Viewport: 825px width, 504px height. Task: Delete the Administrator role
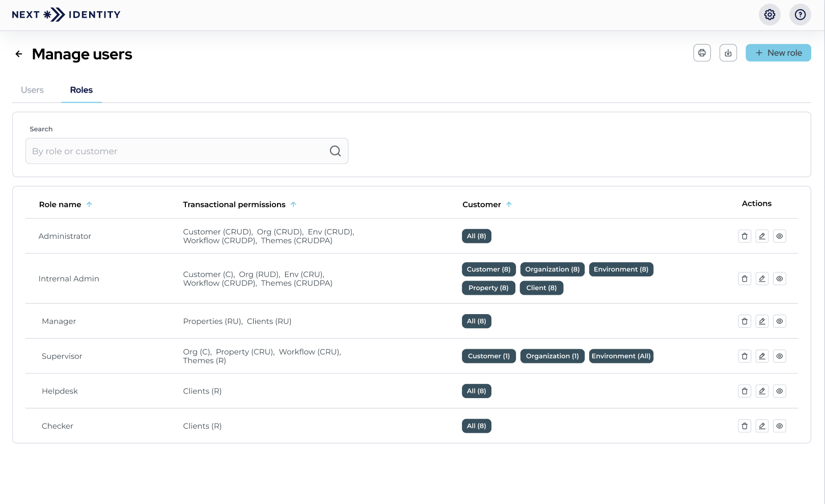click(x=745, y=236)
